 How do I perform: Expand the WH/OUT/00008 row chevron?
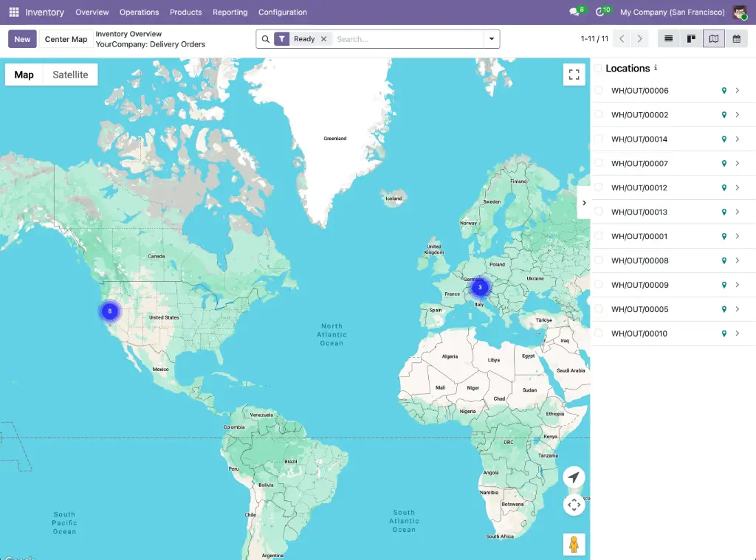pyautogui.click(x=738, y=260)
